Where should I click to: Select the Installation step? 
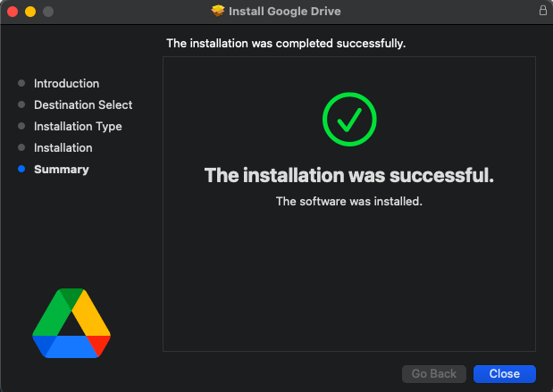click(x=63, y=148)
